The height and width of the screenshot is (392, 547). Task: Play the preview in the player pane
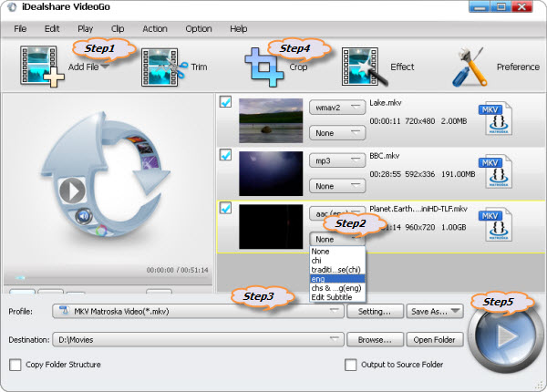click(x=72, y=191)
